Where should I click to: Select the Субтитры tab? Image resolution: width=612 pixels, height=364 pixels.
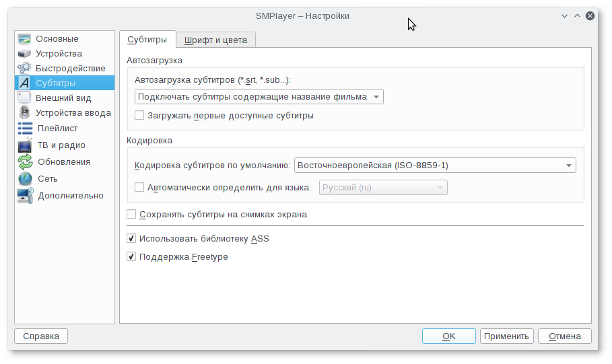pos(147,40)
